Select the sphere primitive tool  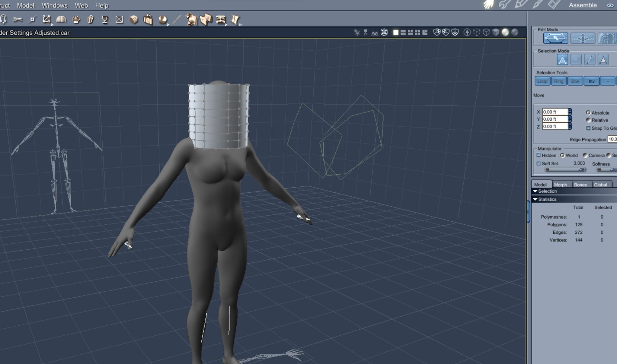click(163, 20)
